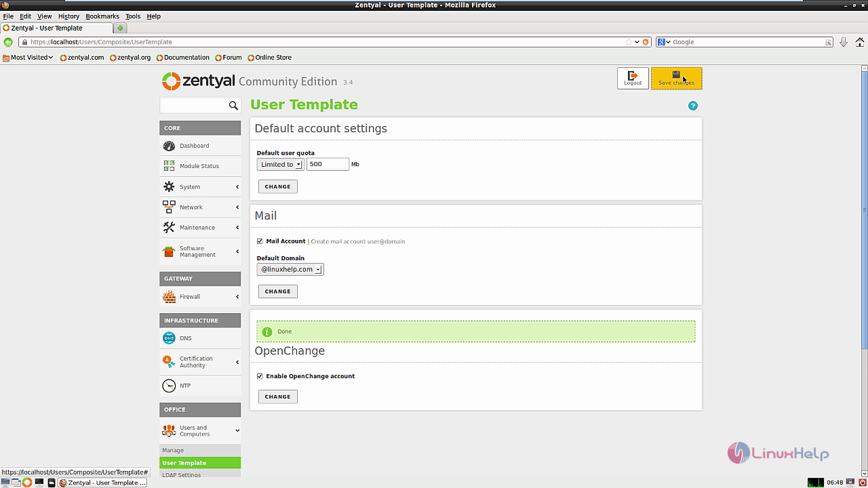Screen dimensions: 868x488
Task: Click the Users and Computers icon
Action: pos(169,430)
